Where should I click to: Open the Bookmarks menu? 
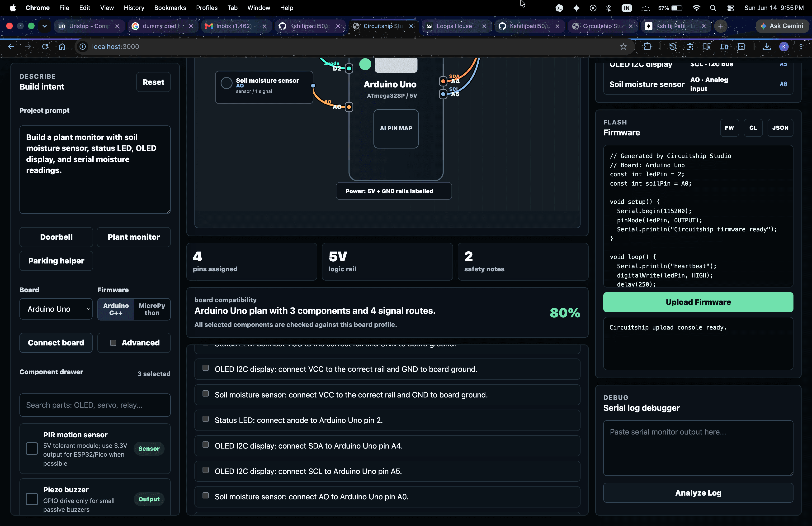(170, 8)
